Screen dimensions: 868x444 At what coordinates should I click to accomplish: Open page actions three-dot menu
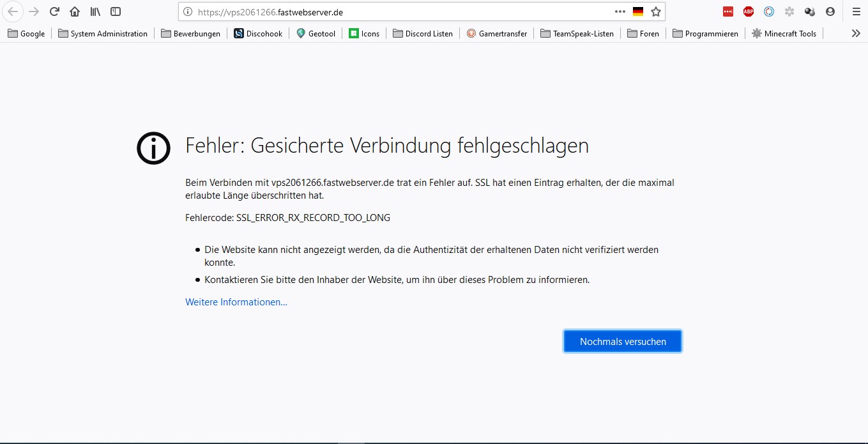(x=620, y=11)
